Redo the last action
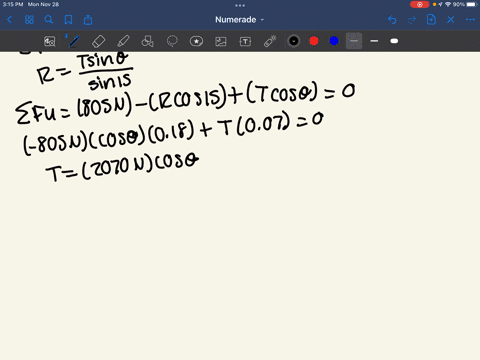This screenshot has height=360, width=480. pyautogui.click(x=412, y=20)
